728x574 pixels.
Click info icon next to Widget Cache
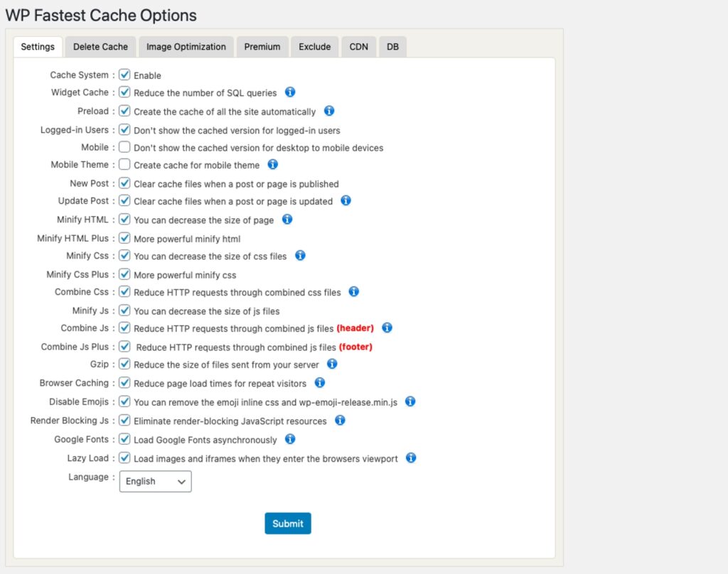290,92
